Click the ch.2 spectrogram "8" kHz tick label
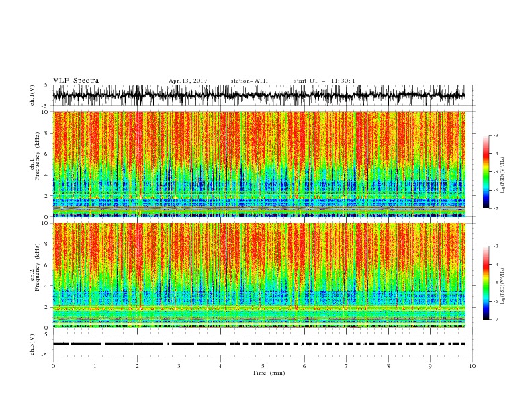The image size is (532, 411). (x=46, y=244)
